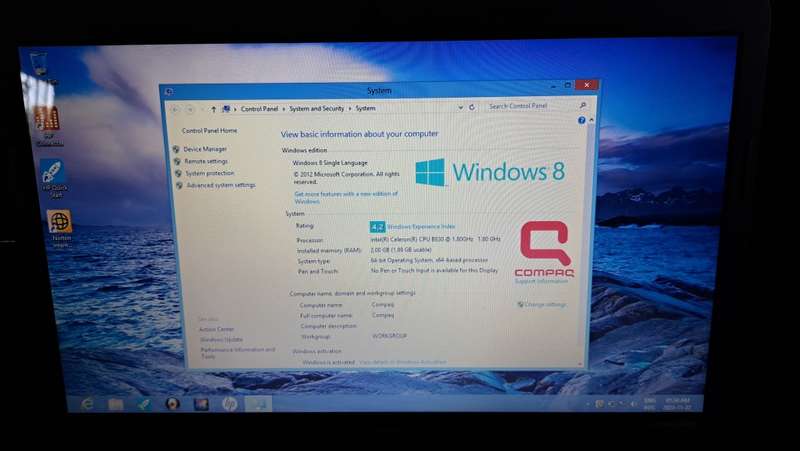The width and height of the screenshot is (800, 451).
Task: Click Get more features with a new edition link
Action: pos(345,197)
